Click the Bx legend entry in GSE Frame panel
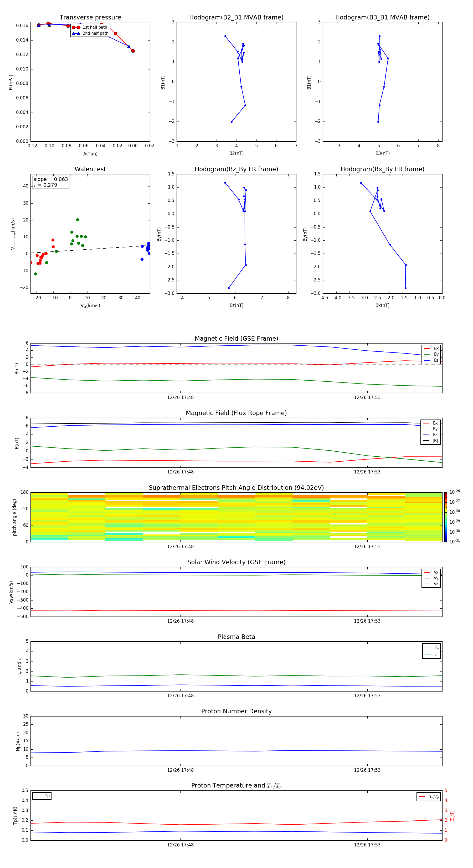The height and width of the screenshot is (868, 473). point(431,349)
